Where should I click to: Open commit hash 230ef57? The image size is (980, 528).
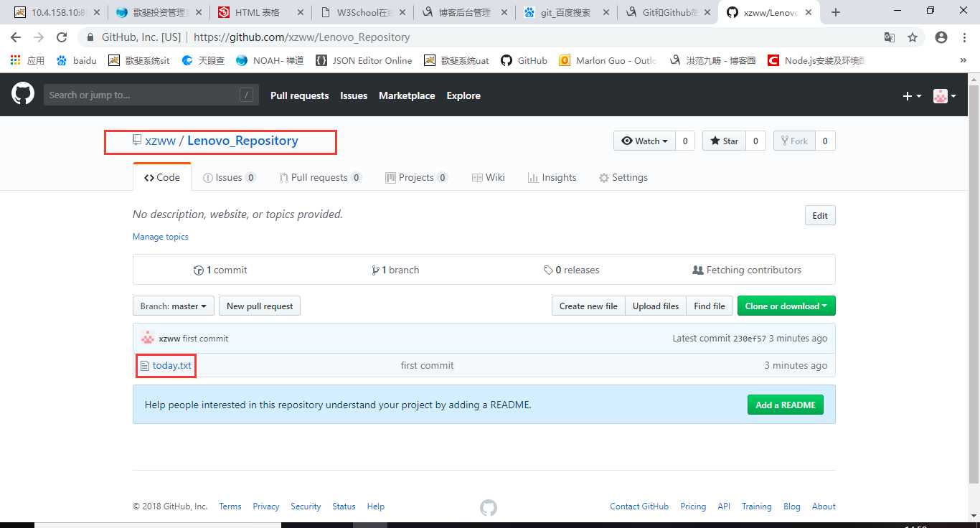(x=750, y=339)
